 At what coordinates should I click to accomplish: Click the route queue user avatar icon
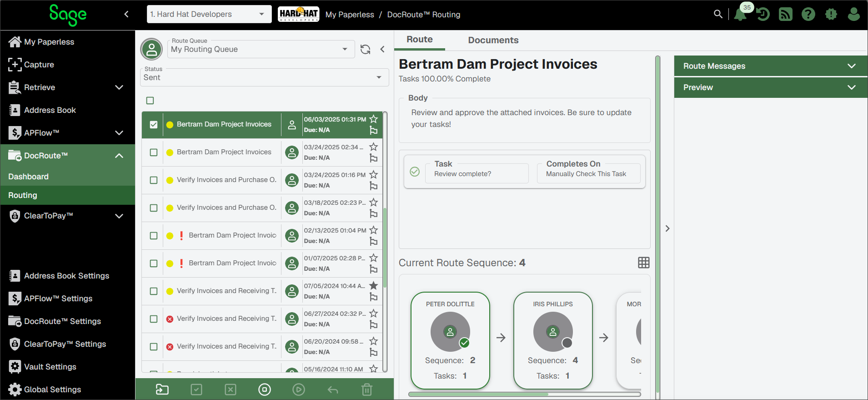[151, 49]
